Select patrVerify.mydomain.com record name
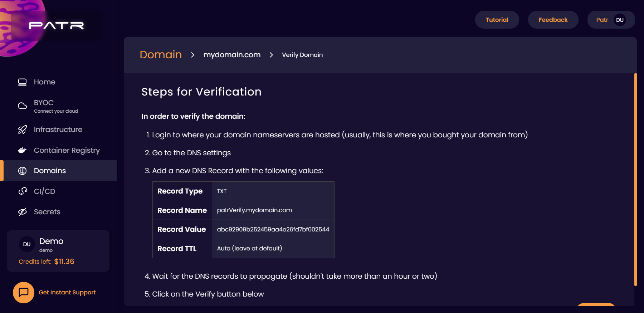 pos(254,210)
